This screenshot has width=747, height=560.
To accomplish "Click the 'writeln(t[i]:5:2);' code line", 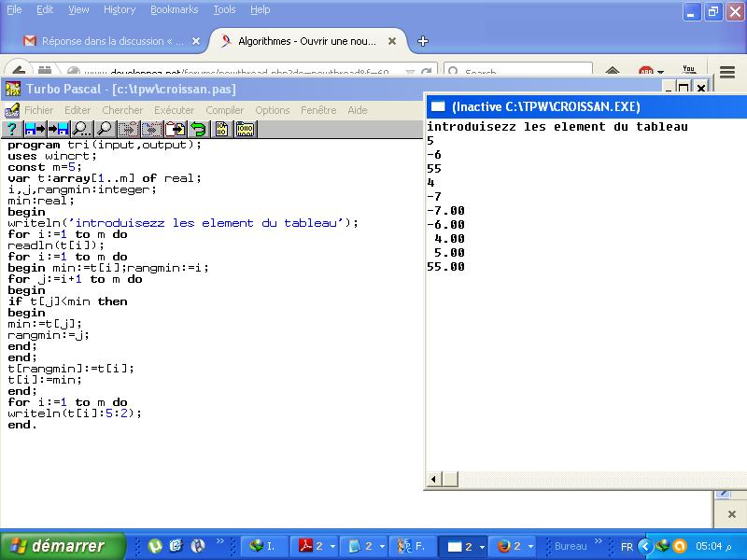I will coord(75,413).
